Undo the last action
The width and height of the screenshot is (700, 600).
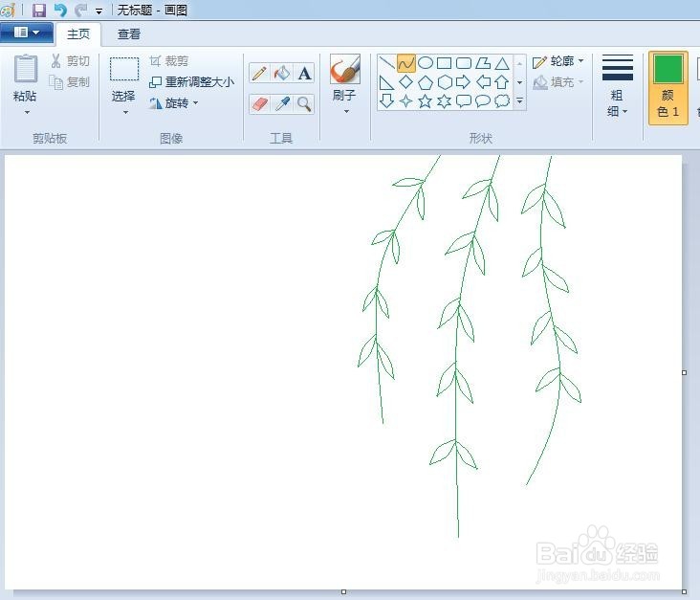click(60, 10)
